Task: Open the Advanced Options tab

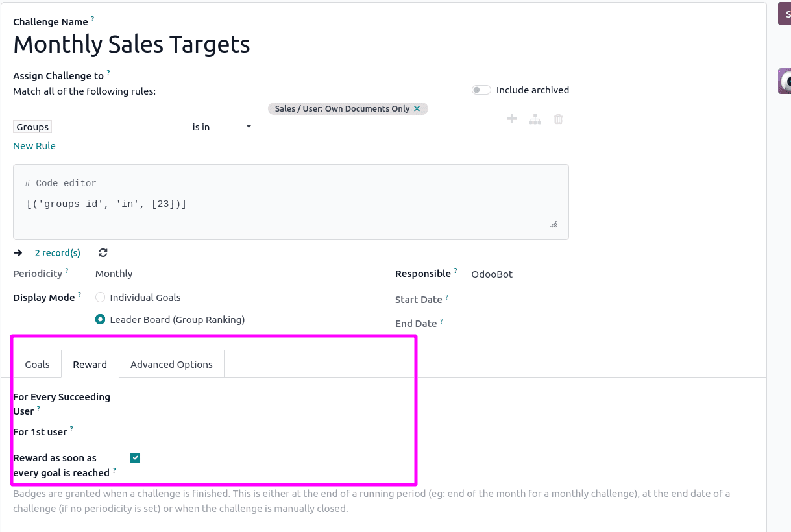Action: click(x=171, y=364)
